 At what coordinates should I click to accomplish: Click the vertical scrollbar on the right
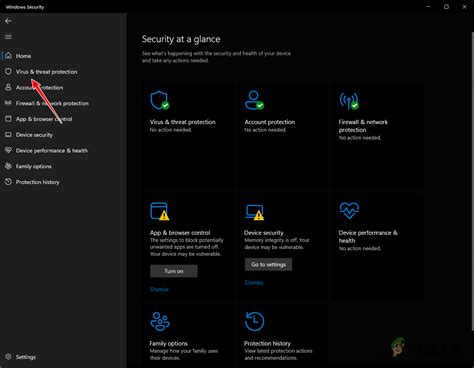tap(472, 180)
